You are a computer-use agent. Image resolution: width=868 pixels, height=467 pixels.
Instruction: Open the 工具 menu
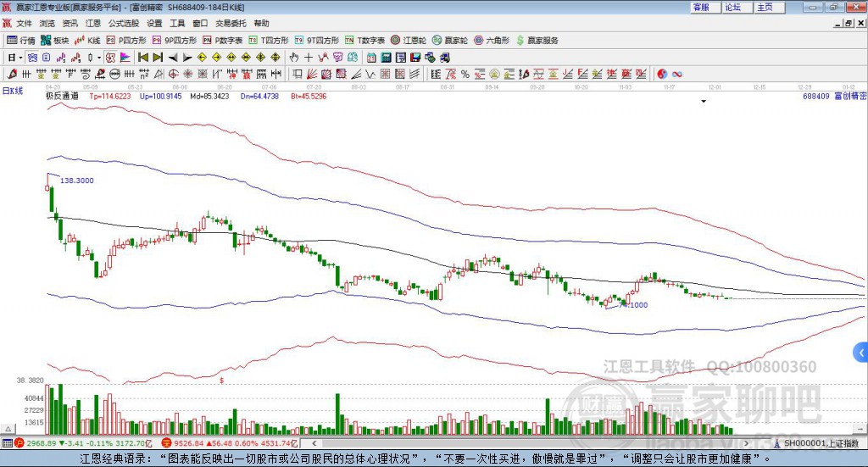tap(177, 23)
